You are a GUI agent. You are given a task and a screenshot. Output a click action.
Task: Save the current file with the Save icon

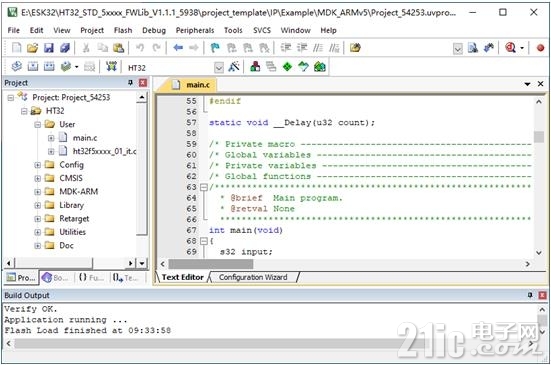pyautogui.click(x=48, y=47)
